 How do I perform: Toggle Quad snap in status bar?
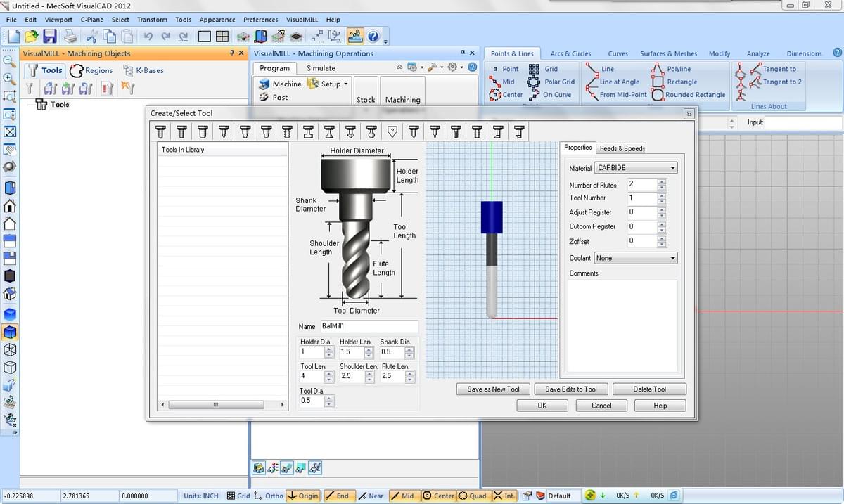[473, 496]
